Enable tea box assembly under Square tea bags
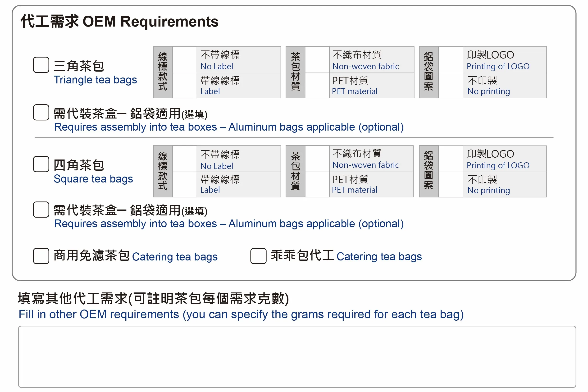Screen dimensions: 588x392 (41, 210)
